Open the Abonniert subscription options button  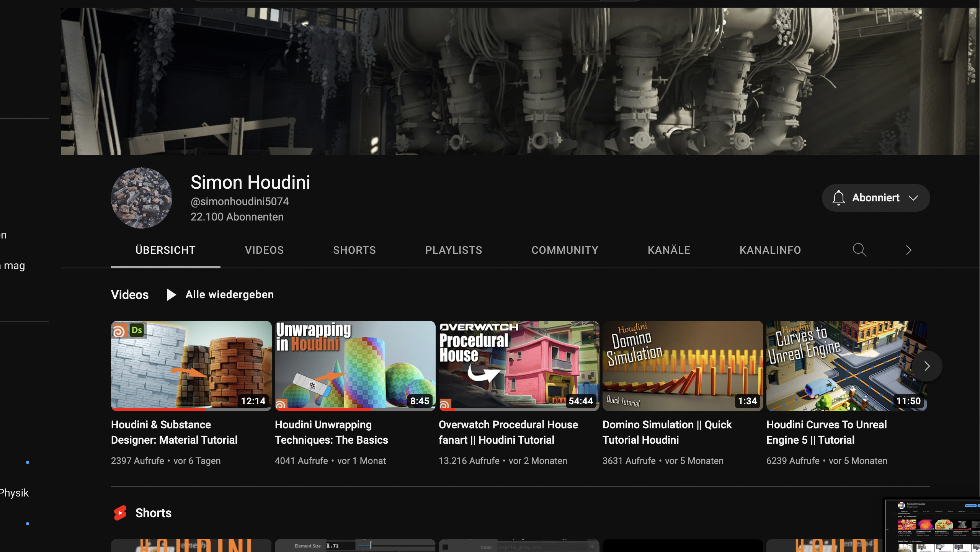pyautogui.click(x=875, y=198)
